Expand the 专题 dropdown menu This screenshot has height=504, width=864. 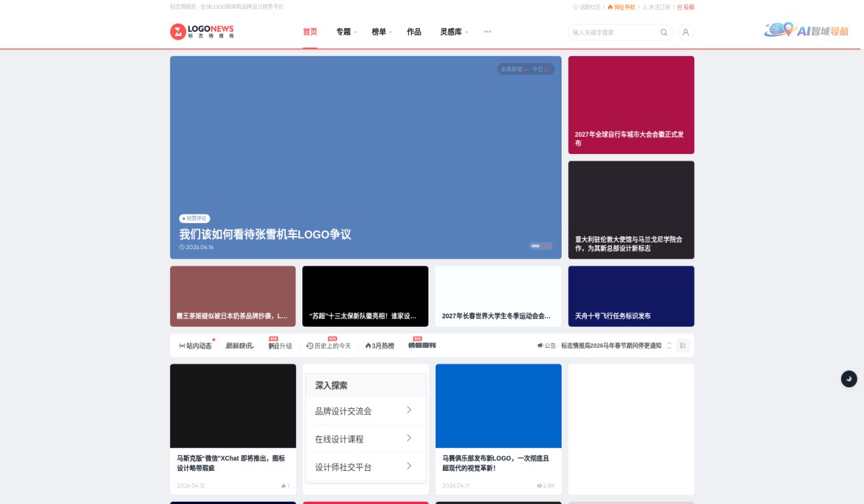tap(343, 32)
